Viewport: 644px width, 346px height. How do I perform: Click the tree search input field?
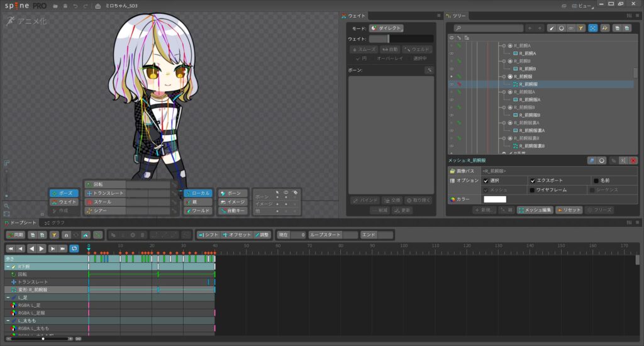[488, 28]
